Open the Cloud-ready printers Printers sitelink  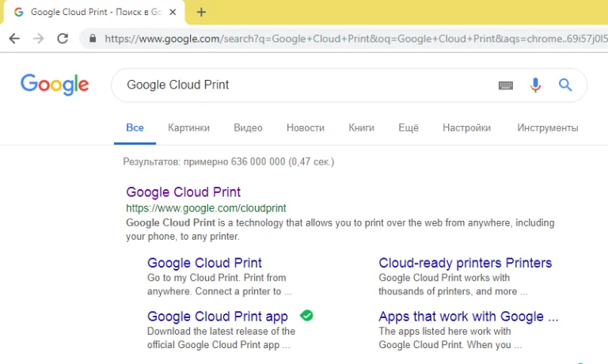click(465, 263)
